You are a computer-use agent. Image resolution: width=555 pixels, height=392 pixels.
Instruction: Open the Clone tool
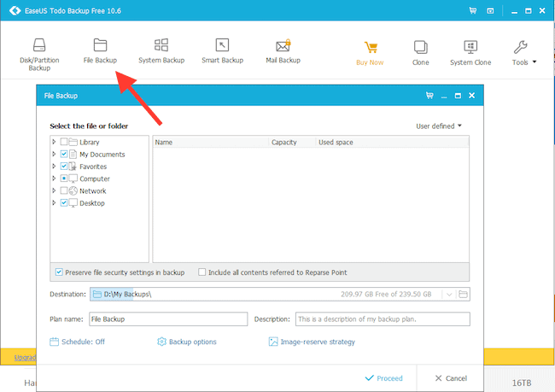(x=420, y=53)
